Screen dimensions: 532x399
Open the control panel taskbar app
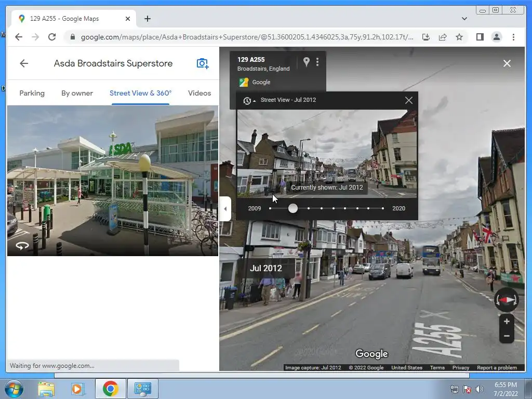tap(142, 389)
